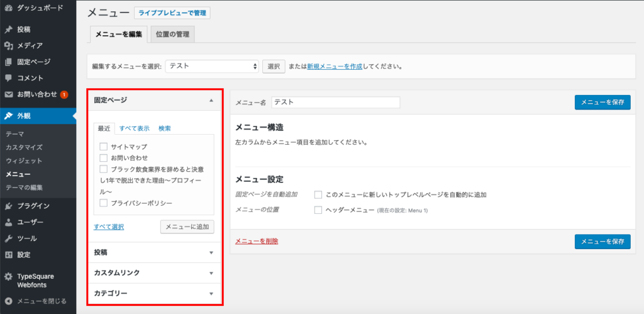Check the ヘッダーメニュー position checkbox
This screenshot has height=314, width=644.
[318, 210]
